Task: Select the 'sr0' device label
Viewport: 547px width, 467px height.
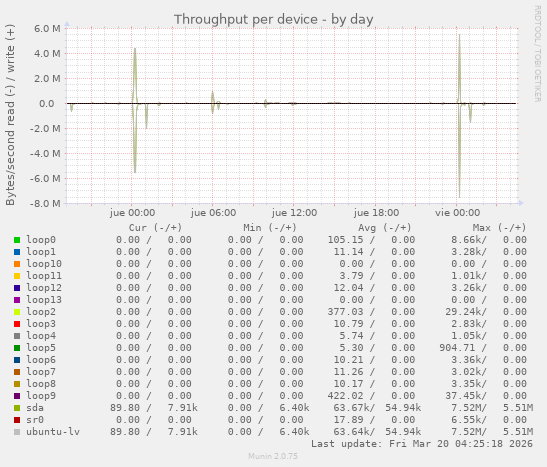Action: (x=35, y=420)
